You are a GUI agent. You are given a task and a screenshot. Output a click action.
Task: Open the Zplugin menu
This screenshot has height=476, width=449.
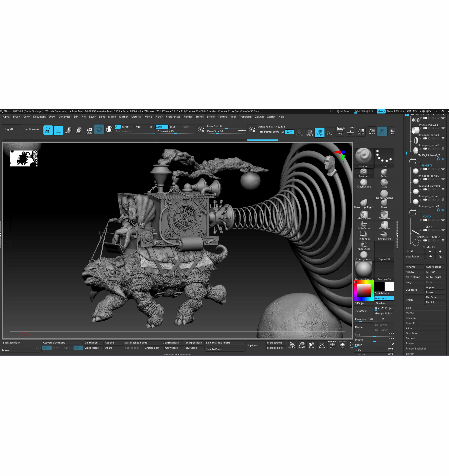(259, 117)
